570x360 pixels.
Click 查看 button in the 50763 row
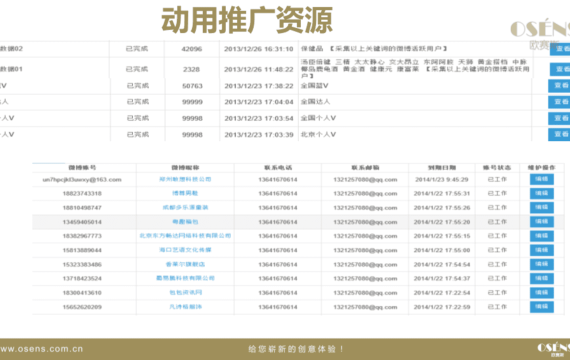[x=559, y=86]
